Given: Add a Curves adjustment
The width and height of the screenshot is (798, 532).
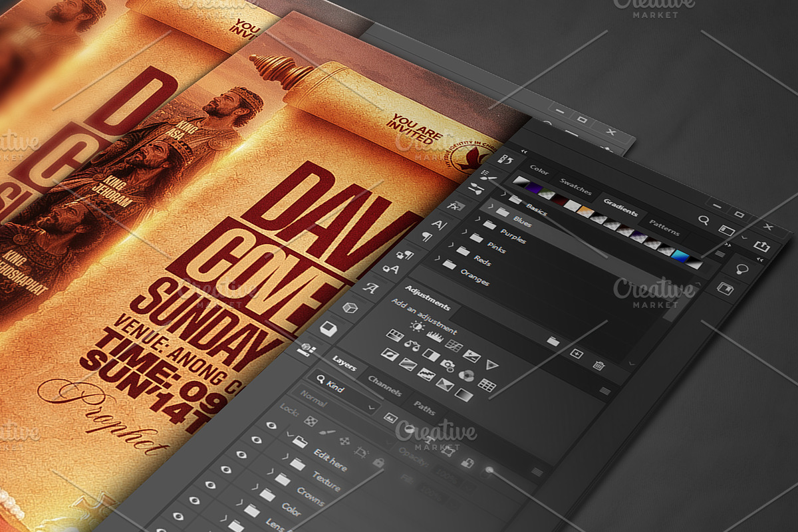Looking at the screenshot, I should coord(454,346).
